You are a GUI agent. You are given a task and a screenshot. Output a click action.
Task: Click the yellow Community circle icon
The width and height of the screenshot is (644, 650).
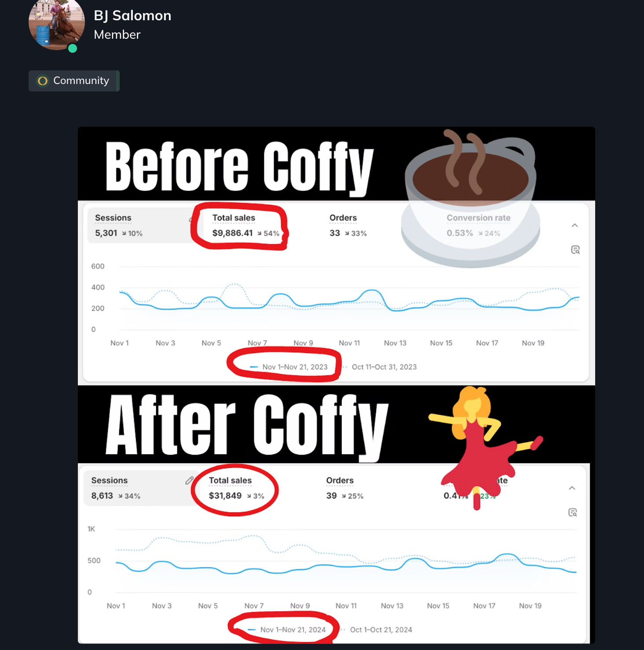click(x=43, y=81)
